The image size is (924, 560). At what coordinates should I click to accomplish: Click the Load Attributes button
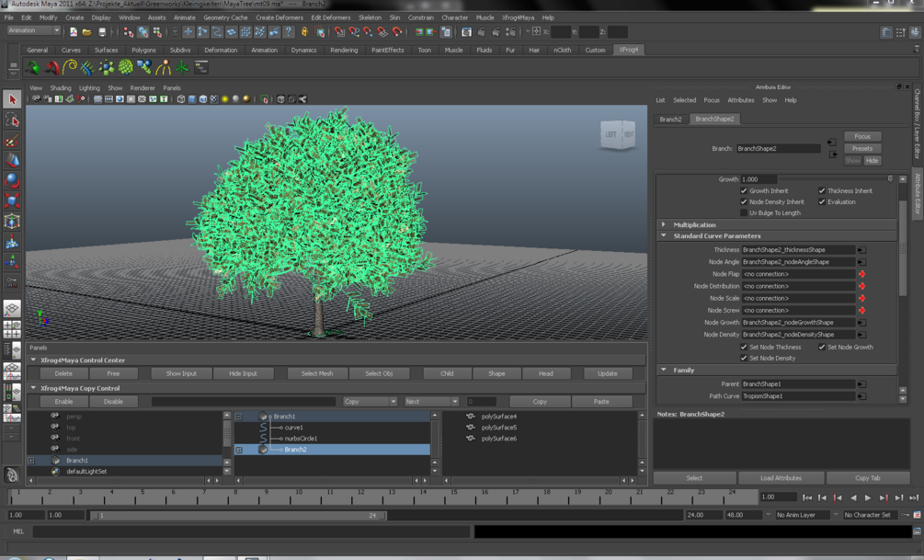tap(781, 478)
